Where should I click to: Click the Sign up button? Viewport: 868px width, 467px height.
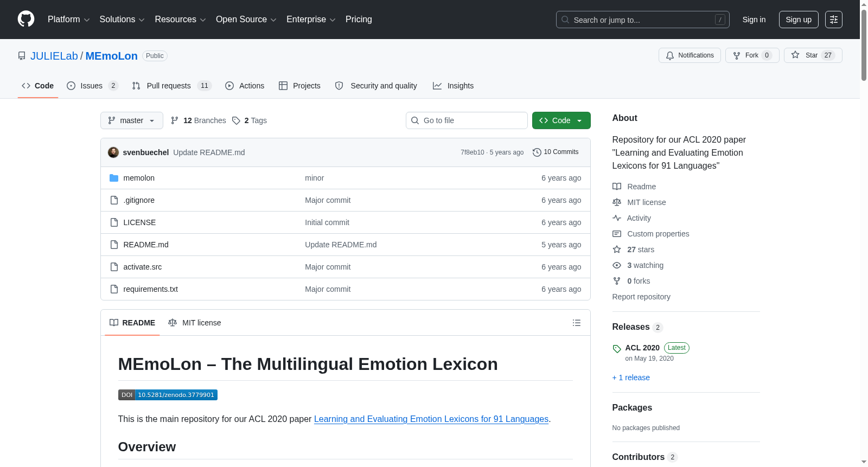(799, 20)
